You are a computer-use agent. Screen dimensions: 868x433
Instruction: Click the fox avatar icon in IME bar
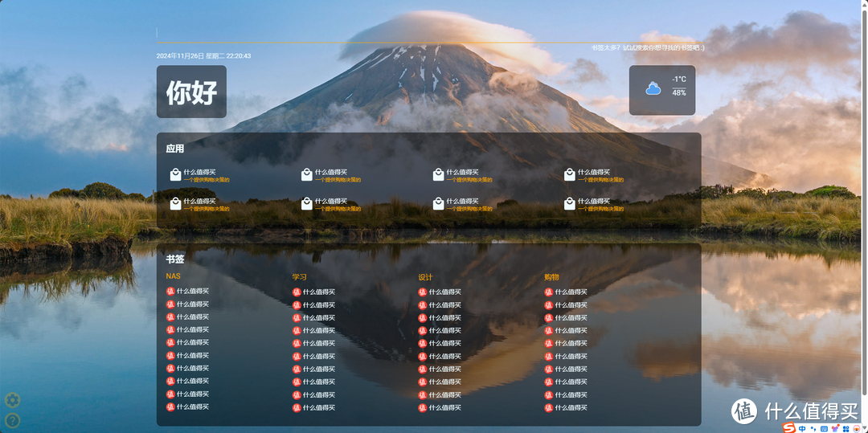pyautogui.click(x=857, y=428)
